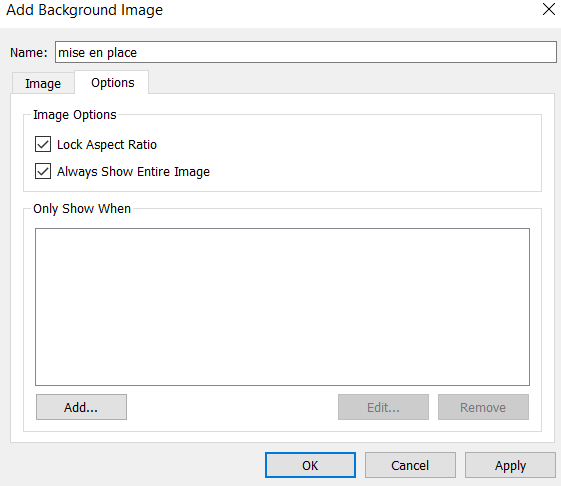Open the Add... condition button

point(81,407)
